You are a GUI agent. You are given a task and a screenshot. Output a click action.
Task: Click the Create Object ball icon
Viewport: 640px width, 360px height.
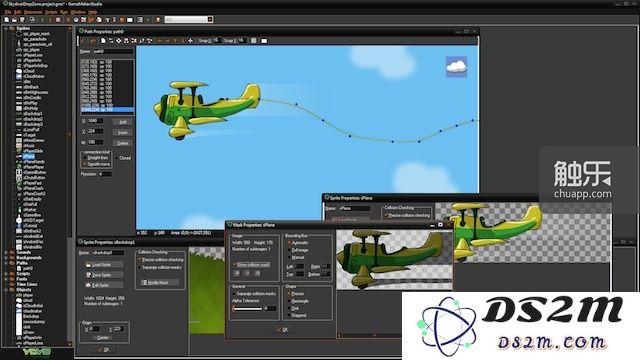coord(122,20)
